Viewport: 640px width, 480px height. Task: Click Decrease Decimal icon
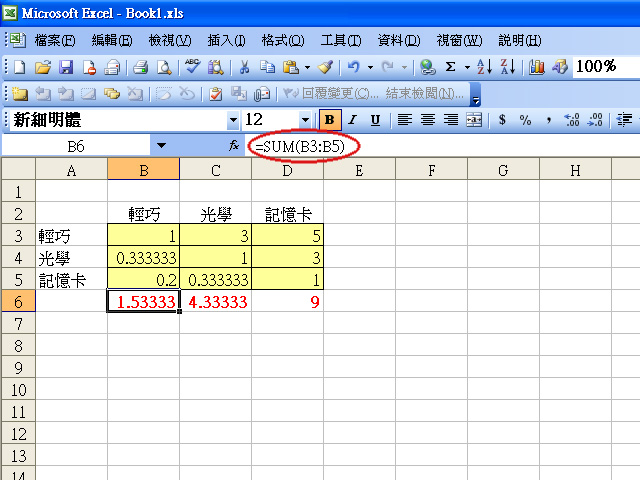pyautogui.click(x=595, y=120)
